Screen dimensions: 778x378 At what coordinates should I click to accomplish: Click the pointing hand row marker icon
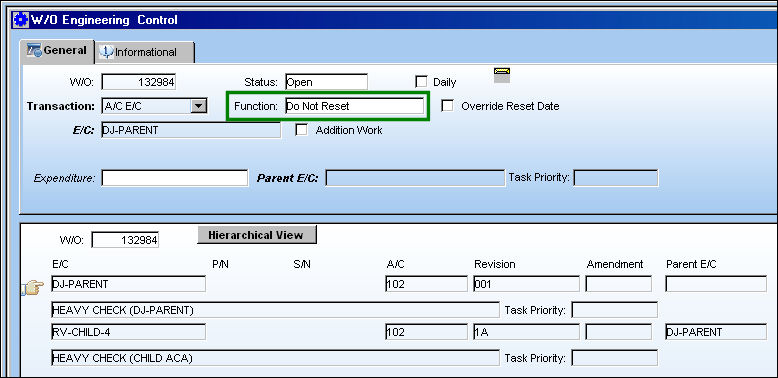click(x=33, y=287)
